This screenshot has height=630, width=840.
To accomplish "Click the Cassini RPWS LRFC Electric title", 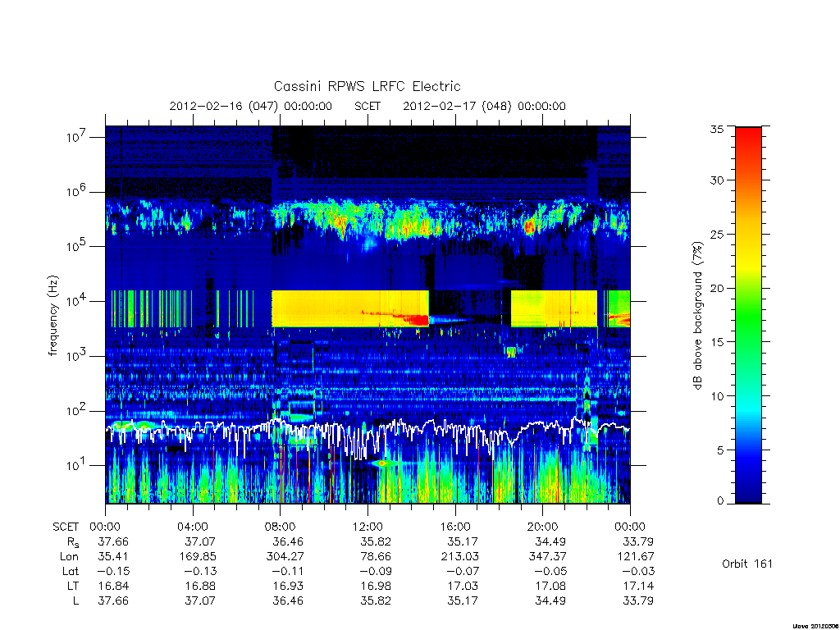I will [367, 87].
